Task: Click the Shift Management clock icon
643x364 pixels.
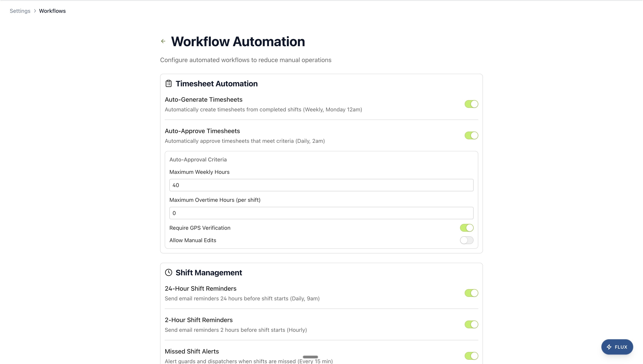Action: coord(168,272)
